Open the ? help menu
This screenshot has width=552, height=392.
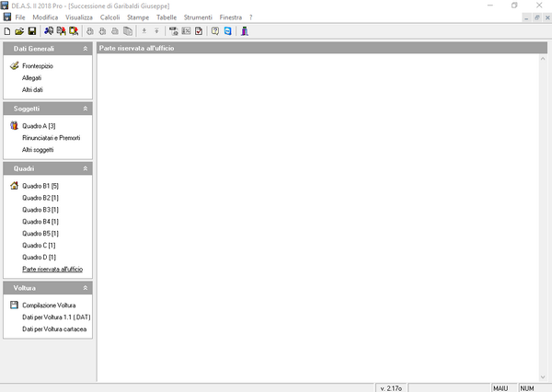[x=250, y=17]
